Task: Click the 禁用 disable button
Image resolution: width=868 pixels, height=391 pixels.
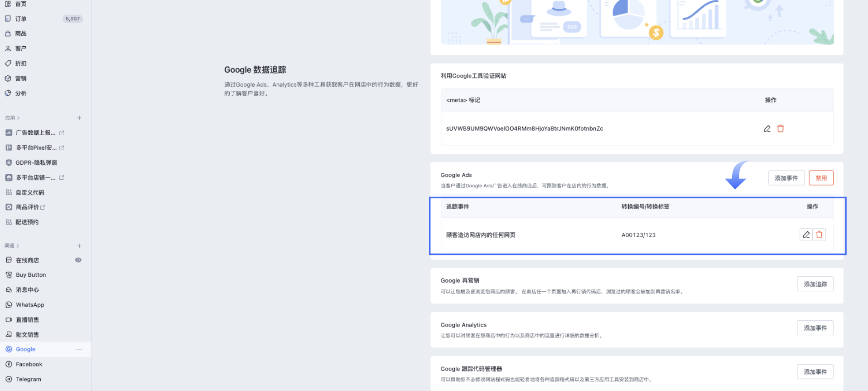Action: 821,178
